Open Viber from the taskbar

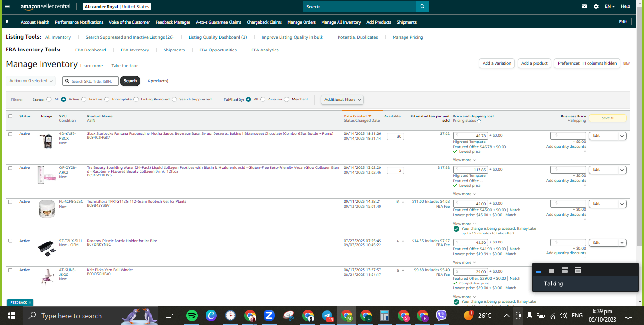pos(441,316)
